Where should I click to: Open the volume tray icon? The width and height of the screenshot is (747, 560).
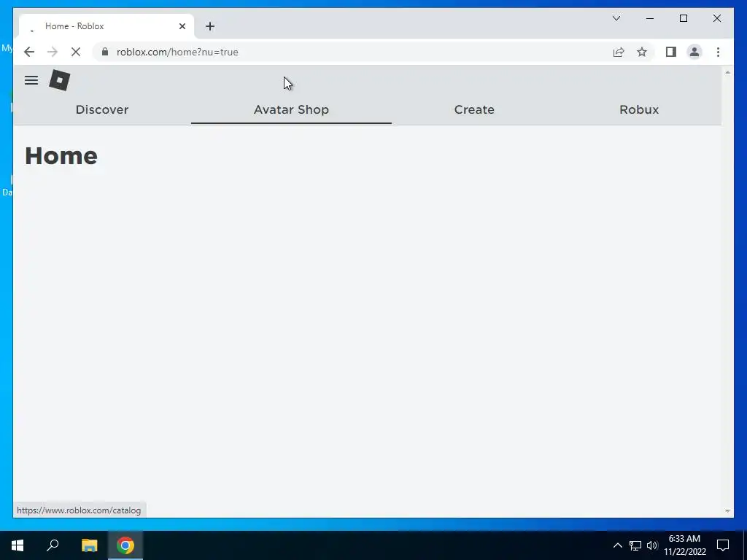[652, 545]
